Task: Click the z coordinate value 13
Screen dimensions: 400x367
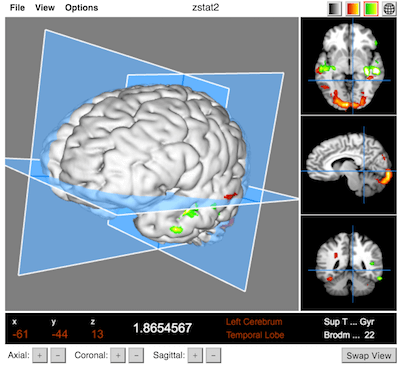Action: coord(97,334)
